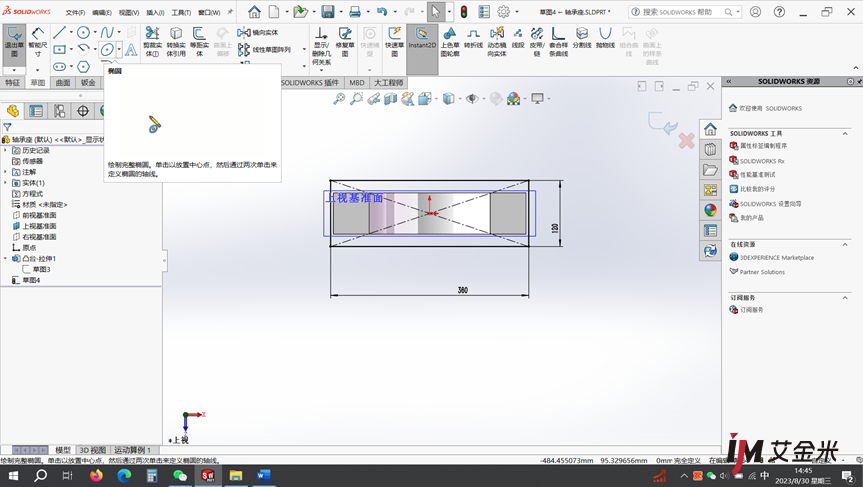The height and width of the screenshot is (487, 863).
Task: Click Rapid Sketch (快速草图)
Action: tap(394, 42)
